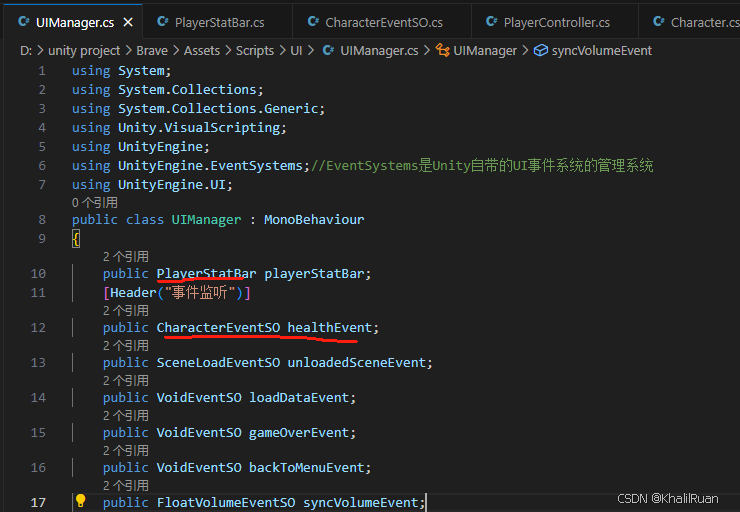Show references above healthEvent field
The image size is (740, 512).
click(x=126, y=311)
